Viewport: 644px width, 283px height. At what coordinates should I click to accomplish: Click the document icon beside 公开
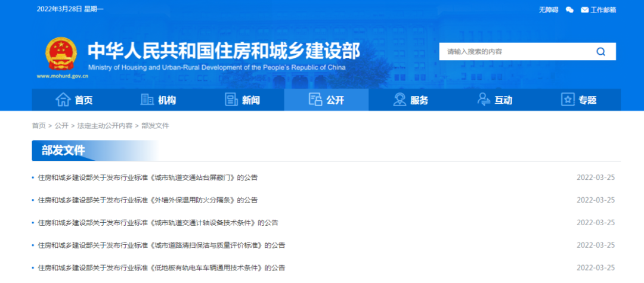pyautogui.click(x=315, y=99)
